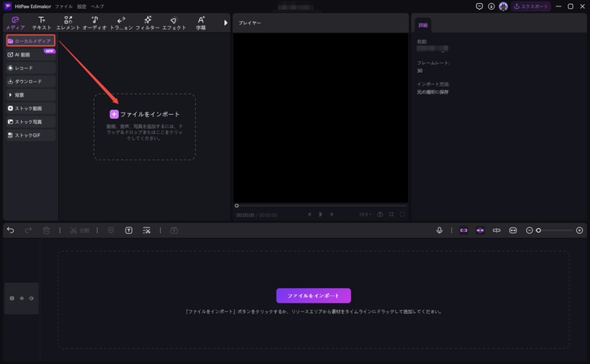Split clip with the scissors tool

pos(79,231)
